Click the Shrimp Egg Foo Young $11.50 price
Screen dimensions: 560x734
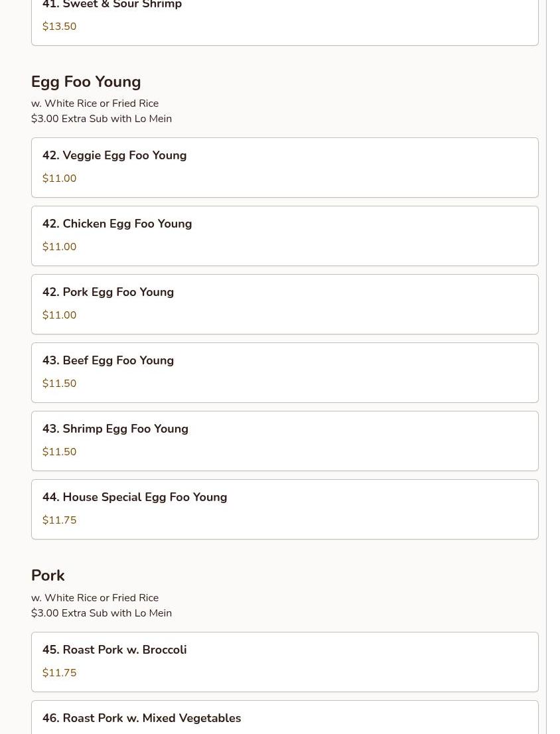[x=59, y=452]
